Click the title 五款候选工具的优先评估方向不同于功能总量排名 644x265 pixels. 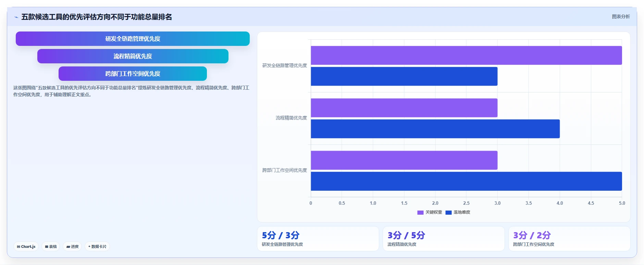pos(97,17)
